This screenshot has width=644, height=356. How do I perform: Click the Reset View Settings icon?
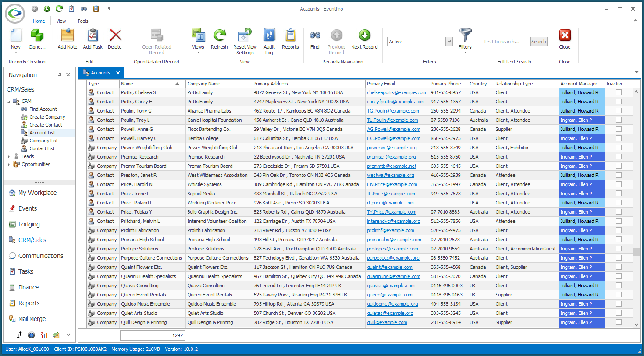(x=245, y=35)
